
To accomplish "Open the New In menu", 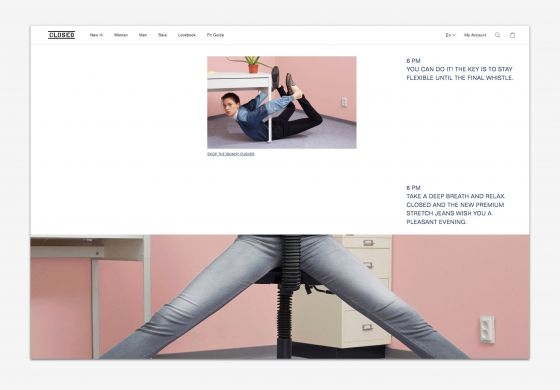I will point(96,35).
